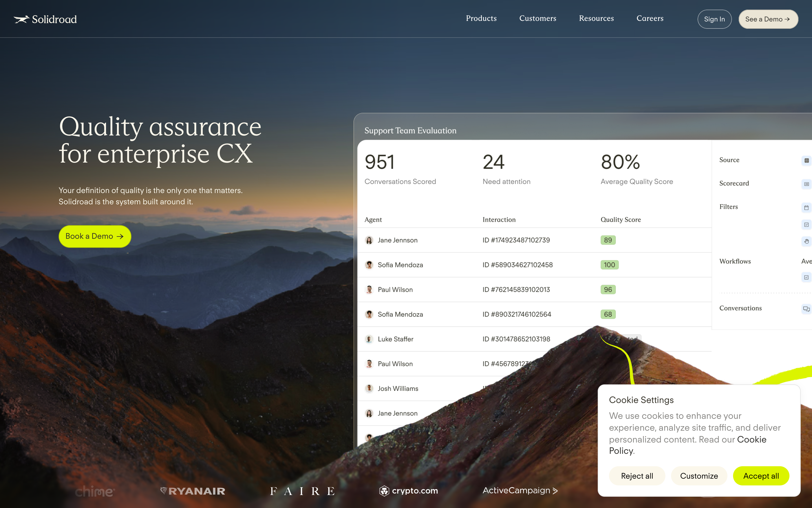Reject all cookies

point(637,476)
